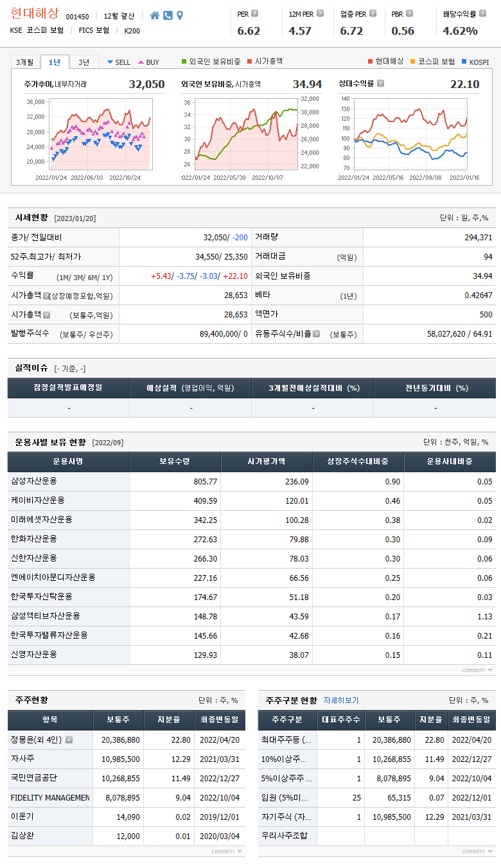This screenshot has width=501, height=868.
Task: Click the 전년동기대비 (%) column header
Action: coord(435,388)
